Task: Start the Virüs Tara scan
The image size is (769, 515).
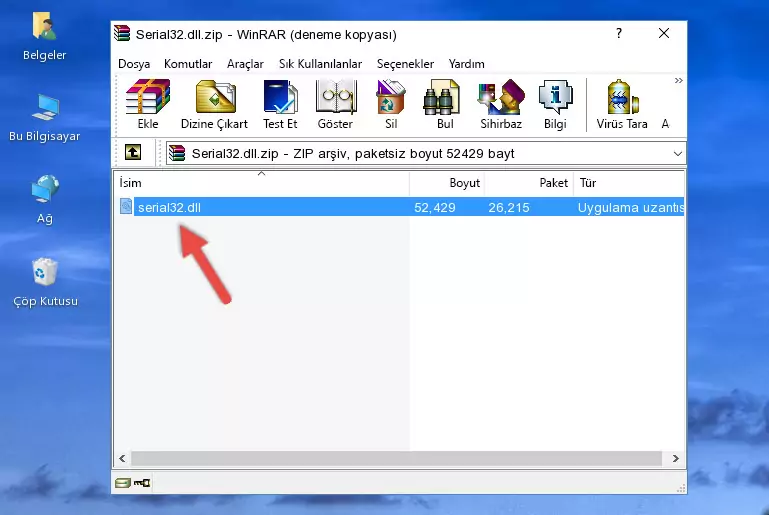Action: tap(622, 104)
